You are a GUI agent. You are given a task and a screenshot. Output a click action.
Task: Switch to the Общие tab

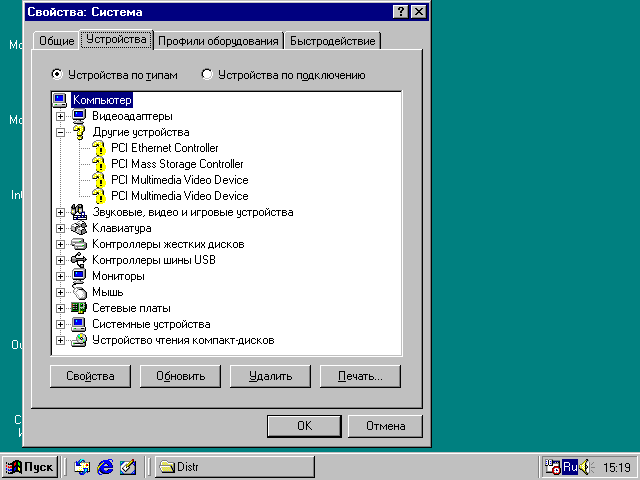(56, 41)
